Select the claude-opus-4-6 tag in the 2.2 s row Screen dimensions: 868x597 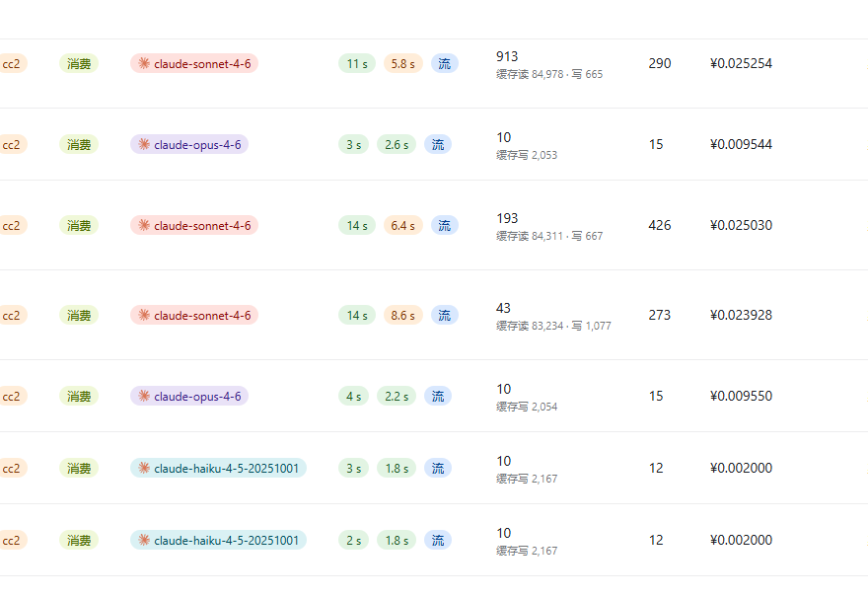tap(189, 396)
